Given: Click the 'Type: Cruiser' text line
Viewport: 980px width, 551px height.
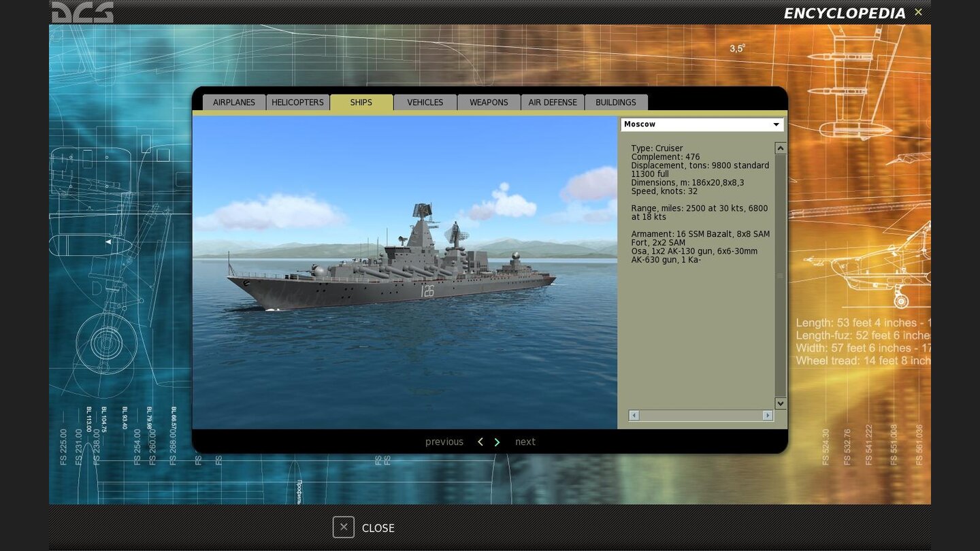Looking at the screenshot, I should point(657,148).
